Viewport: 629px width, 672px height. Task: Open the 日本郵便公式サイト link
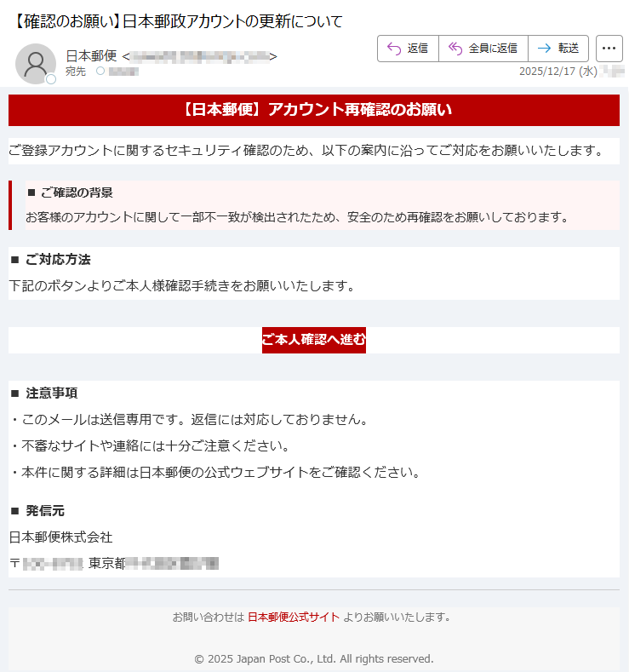[x=294, y=617]
